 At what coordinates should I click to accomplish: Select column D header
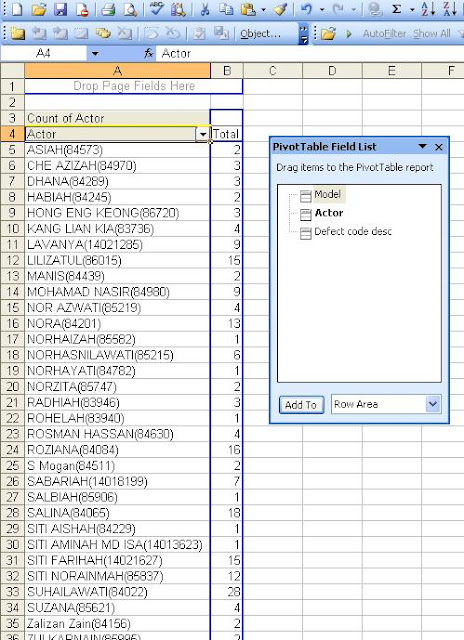coord(332,71)
